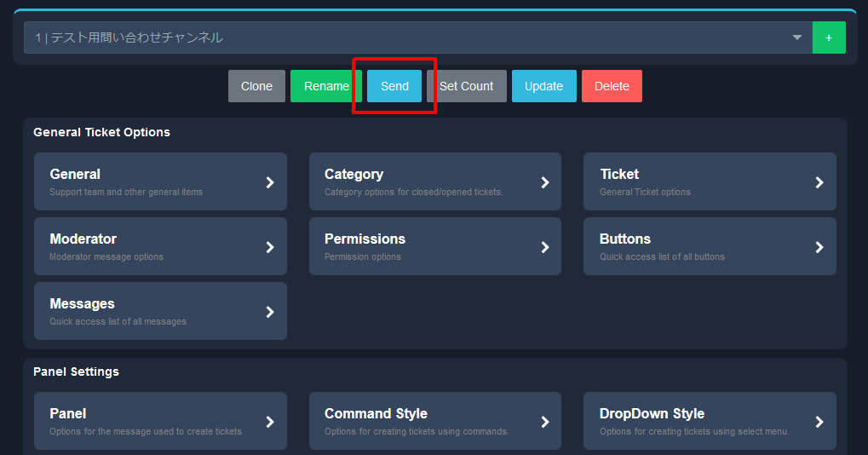868x455 pixels.
Task: Select the テスト用問い合わせチャンネル combo box
Action: [x=418, y=37]
